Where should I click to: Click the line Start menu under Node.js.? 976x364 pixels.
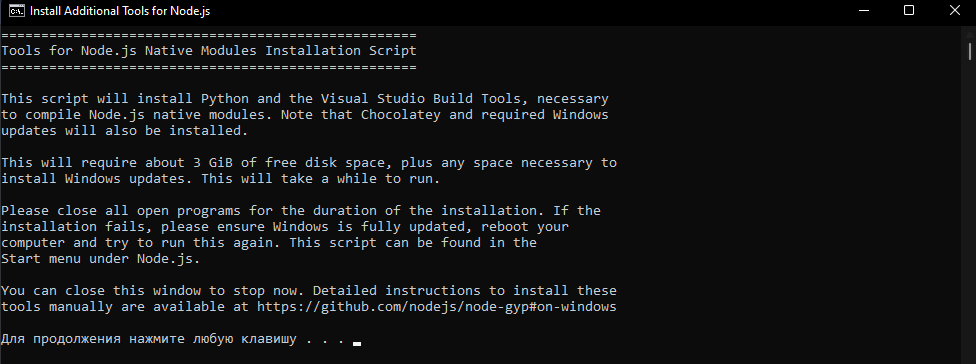tap(101, 259)
